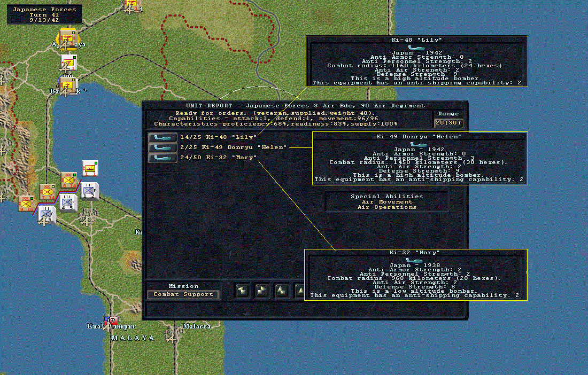The height and width of the screenshot is (375, 588).
Task: Select the 2/25 Ki-49 Donryu "Helen" equipment row
Action: click(x=233, y=147)
